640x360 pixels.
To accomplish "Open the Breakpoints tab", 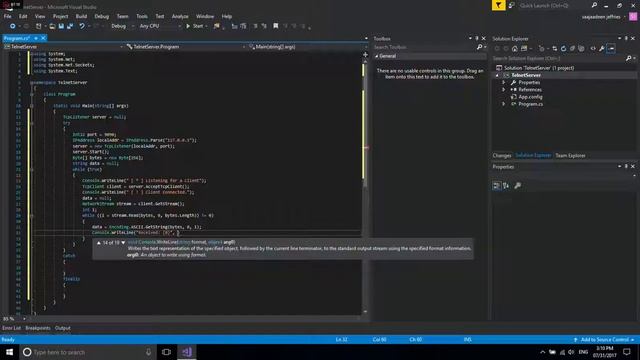I will (x=38, y=328).
